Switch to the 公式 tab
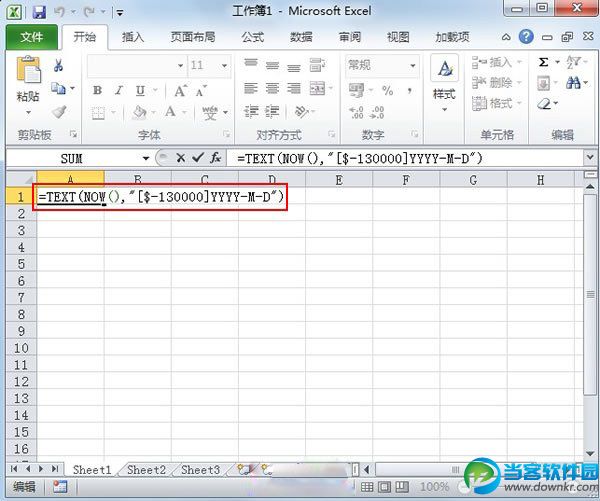This screenshot has height=501, width=600. [x=253, y=37]
